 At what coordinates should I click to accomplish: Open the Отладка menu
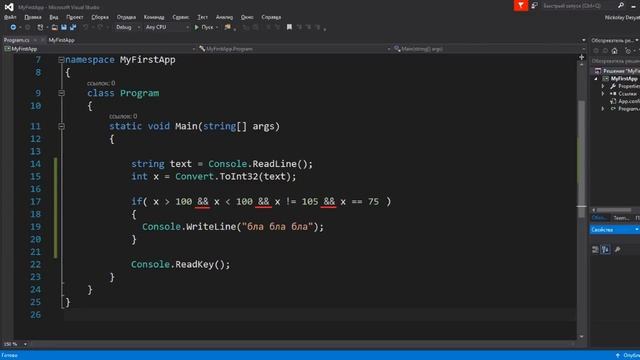pyautogui.click(x=126, y=17)
